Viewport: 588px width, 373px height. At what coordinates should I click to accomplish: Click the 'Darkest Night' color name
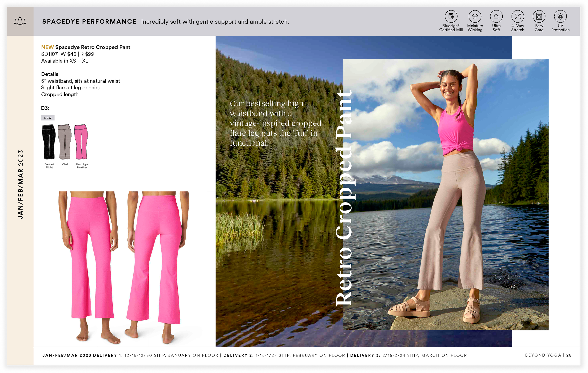(x=49, y=166)
